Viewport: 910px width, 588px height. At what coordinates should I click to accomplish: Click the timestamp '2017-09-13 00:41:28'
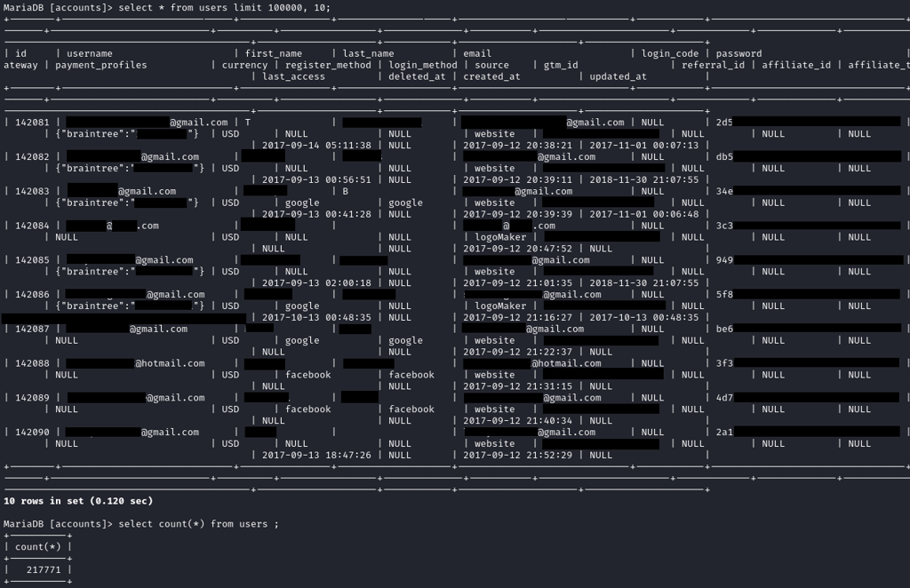[316, 214]
